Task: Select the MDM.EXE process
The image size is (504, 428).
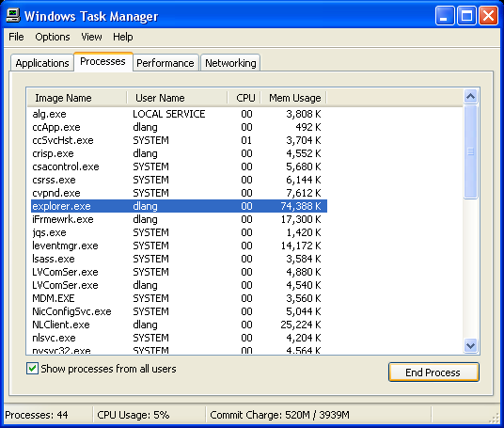Action: 179,298
